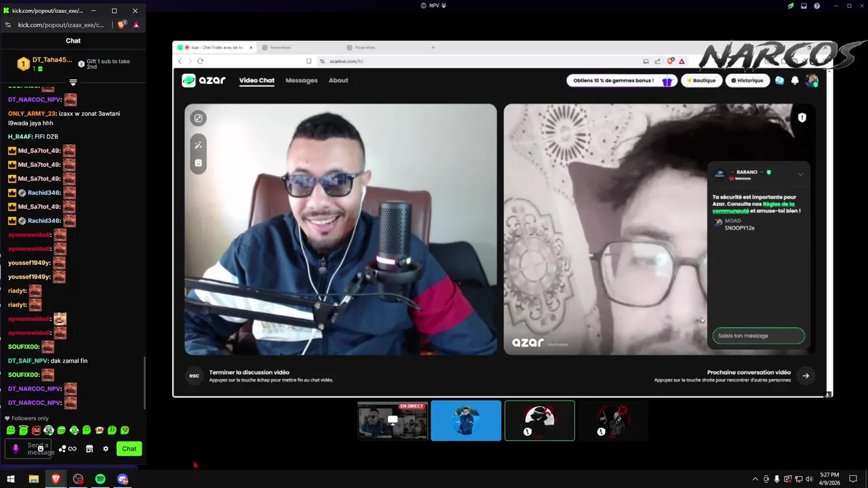Open File Explorer from taskbar

[x=33, y=479]
